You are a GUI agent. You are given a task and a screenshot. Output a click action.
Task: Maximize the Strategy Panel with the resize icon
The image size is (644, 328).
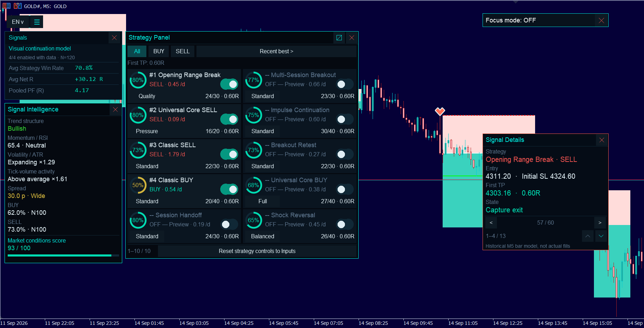(x=339, y=37)
